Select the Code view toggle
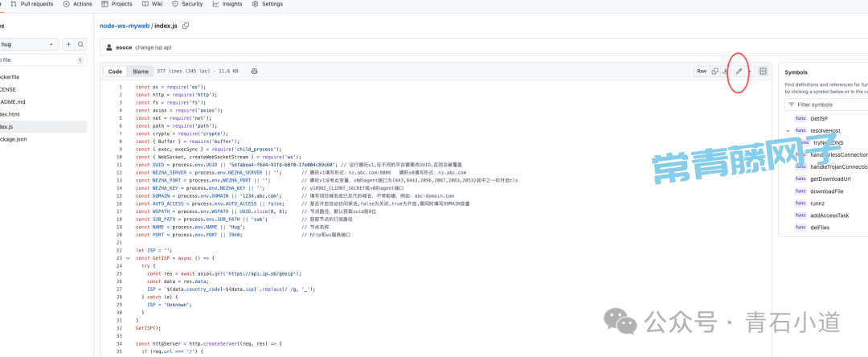The height and width of the screenshot is (357, 868). pos(115,72)
